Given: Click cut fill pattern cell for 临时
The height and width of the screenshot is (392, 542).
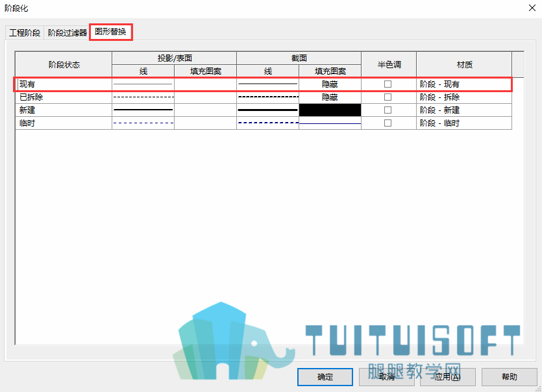Looking at the screenshot, I should tap(330, 123).
